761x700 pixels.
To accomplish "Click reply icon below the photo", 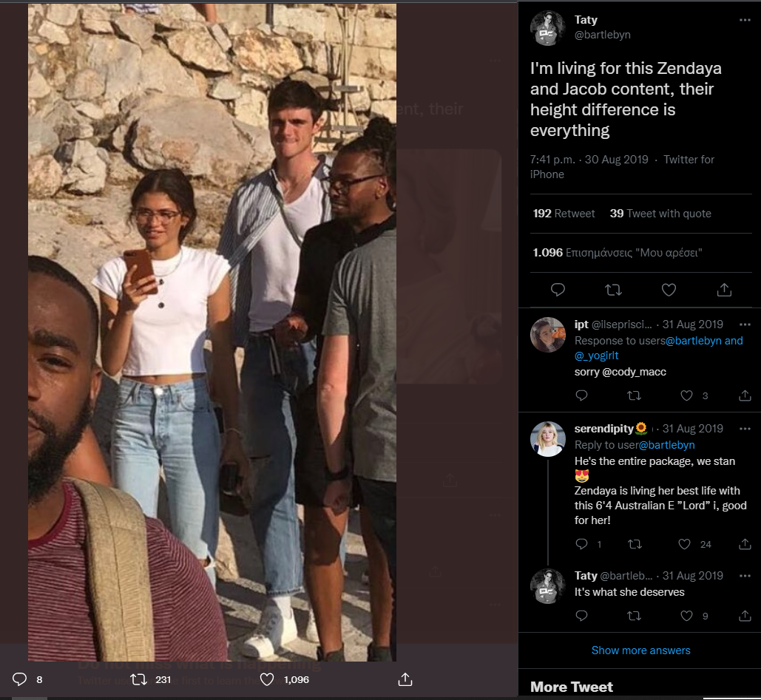I will 20,679.
